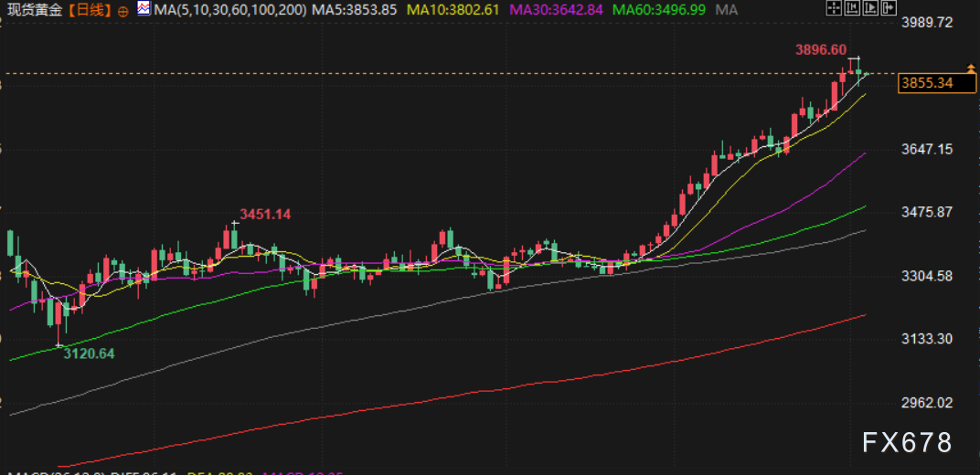Click the current price tag 3855.34
Screen dimensions: 980x475
(927, 83)
